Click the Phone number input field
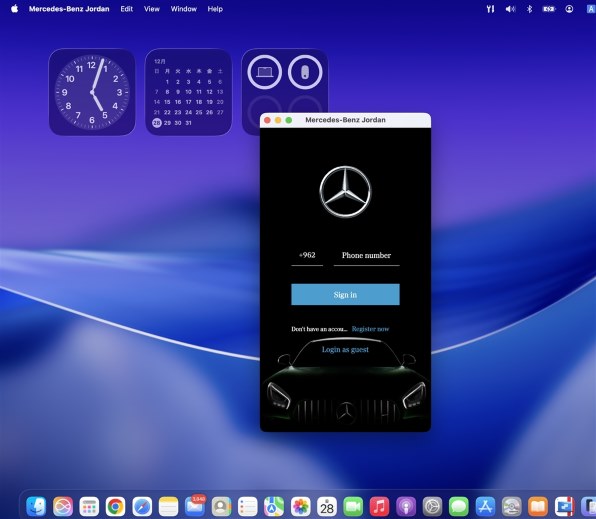Screen dimensions: 596x519 point(366,256)
